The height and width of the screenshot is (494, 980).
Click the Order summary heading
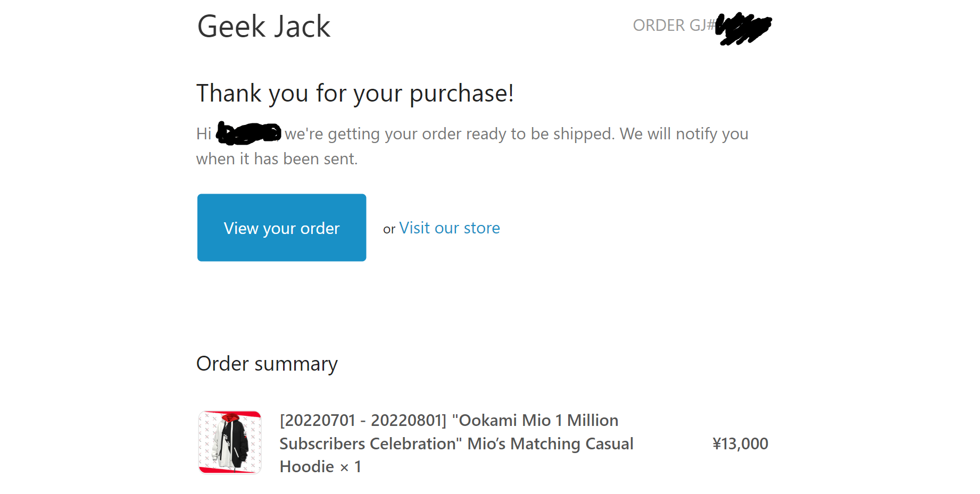(267, 364)
